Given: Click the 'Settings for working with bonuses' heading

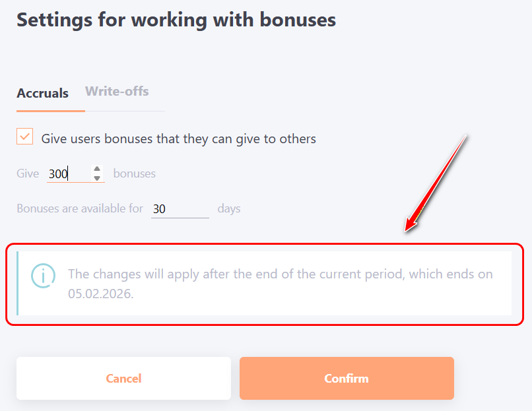Looking at the screenshot, I should [x=176, y=20].
